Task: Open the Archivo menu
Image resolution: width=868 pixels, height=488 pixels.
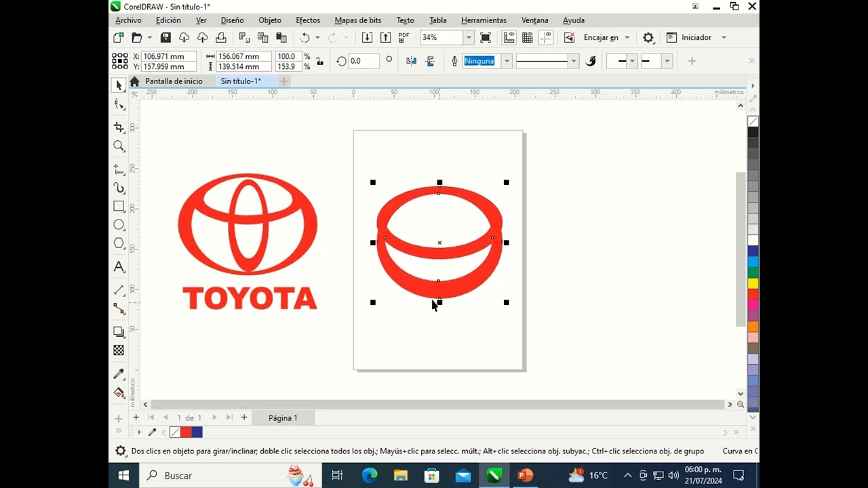Action: [x=128, y=20]
